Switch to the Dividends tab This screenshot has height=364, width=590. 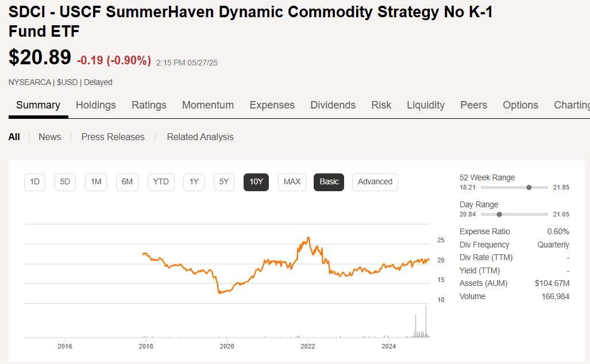(333, 105)
